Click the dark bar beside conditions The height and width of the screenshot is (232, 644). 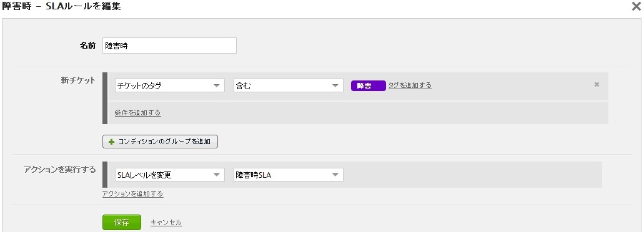pyautogui.click(x=105, y=99)
